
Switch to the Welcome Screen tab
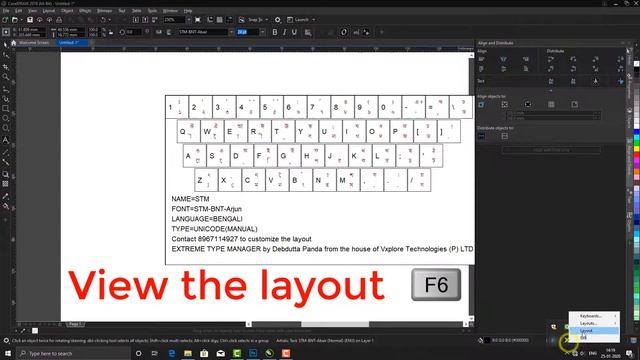click(33, 42)
